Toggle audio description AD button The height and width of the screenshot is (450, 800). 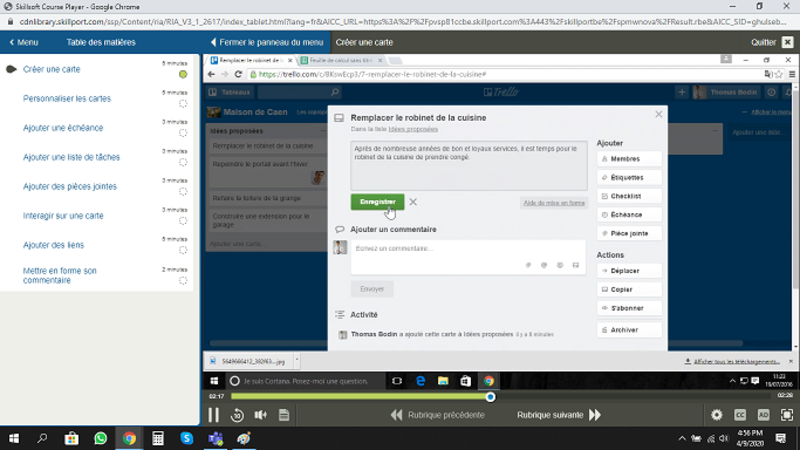763,415
